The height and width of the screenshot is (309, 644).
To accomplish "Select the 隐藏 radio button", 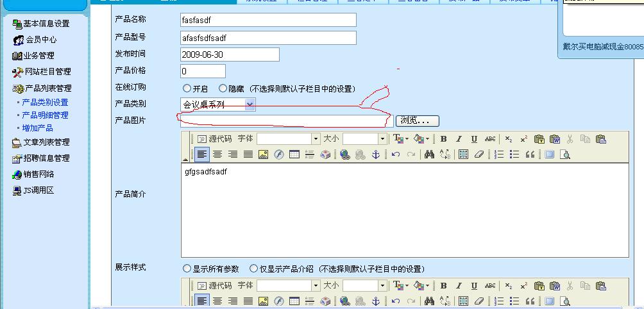I will 223,88.
